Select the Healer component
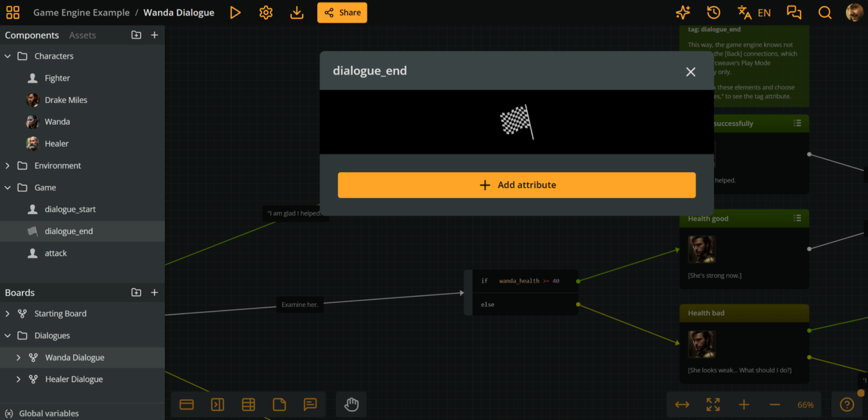 pos(82,144)
